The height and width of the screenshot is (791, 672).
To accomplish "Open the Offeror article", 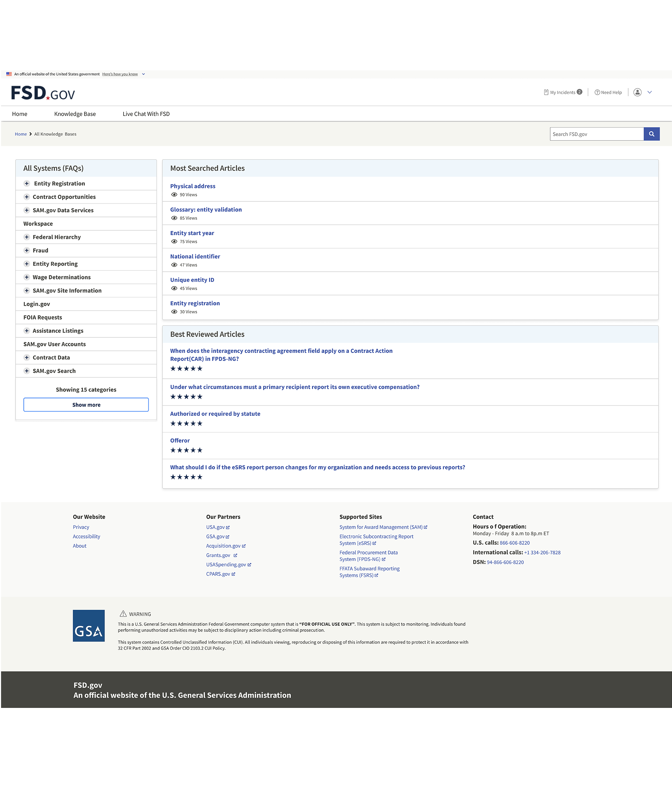I will pos(180,441).
